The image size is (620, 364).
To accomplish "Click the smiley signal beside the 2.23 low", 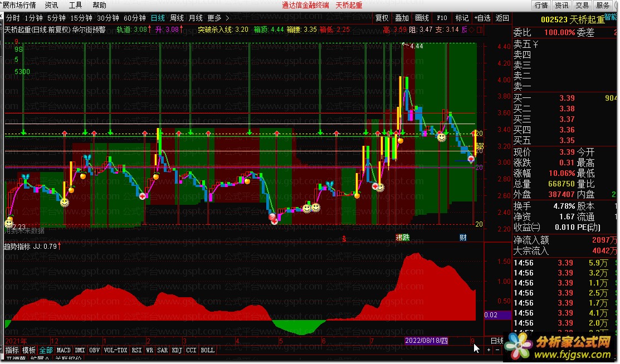I will click(x=9, y=224).
